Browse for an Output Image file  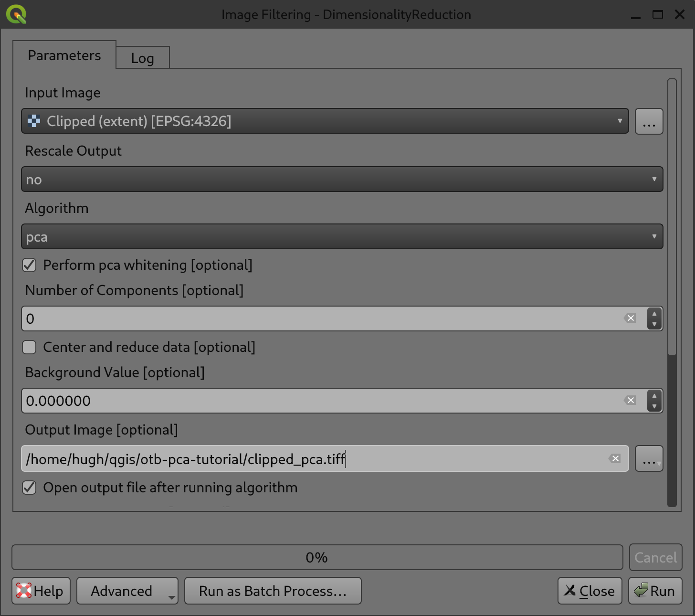tap(649, 458)
